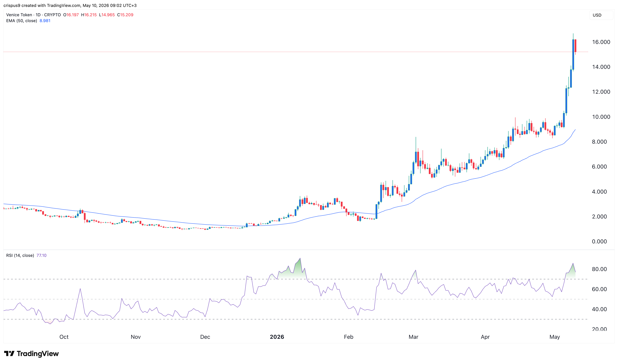Click the 4.000 price axis label
Viewport: 618px width, 364px height.
point(599,192)
